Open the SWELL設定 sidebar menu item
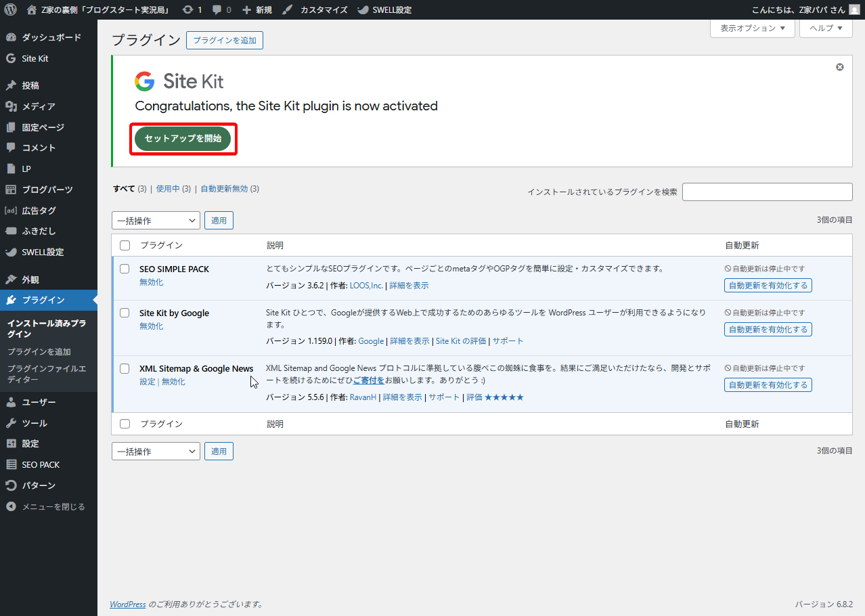The image size is (865, 616). tap(49, 252)
